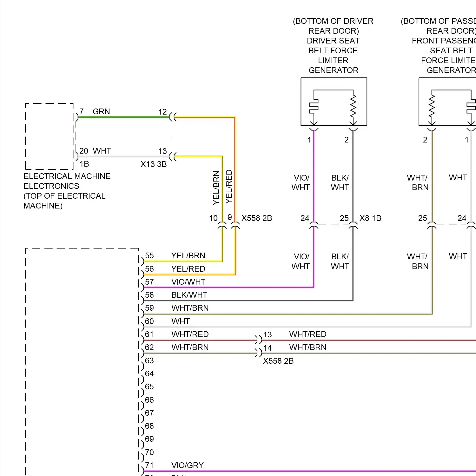This screenshot has height=476, width=476.
Task: Click pin number 67
Action: [149, 413]
